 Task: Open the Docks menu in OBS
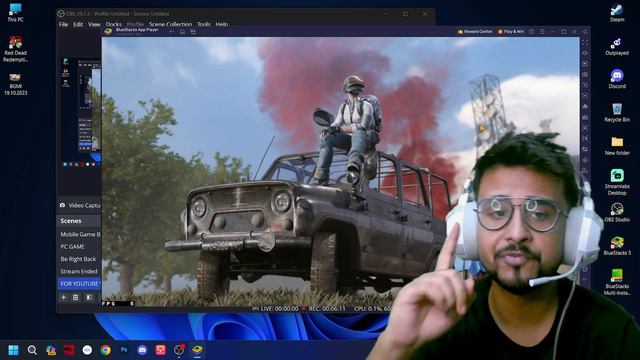pyautogui.click(x=114, y=24)
